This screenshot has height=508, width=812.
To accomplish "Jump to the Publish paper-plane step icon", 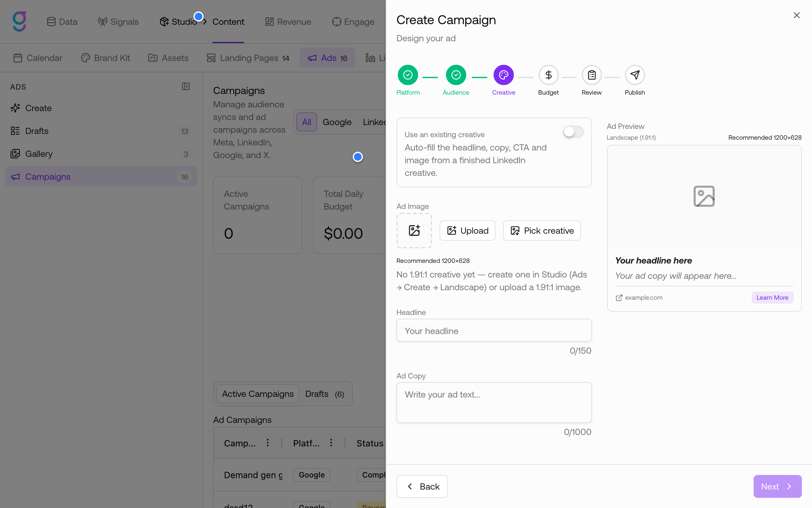I will pyautogui.click(x=634, y=75).
